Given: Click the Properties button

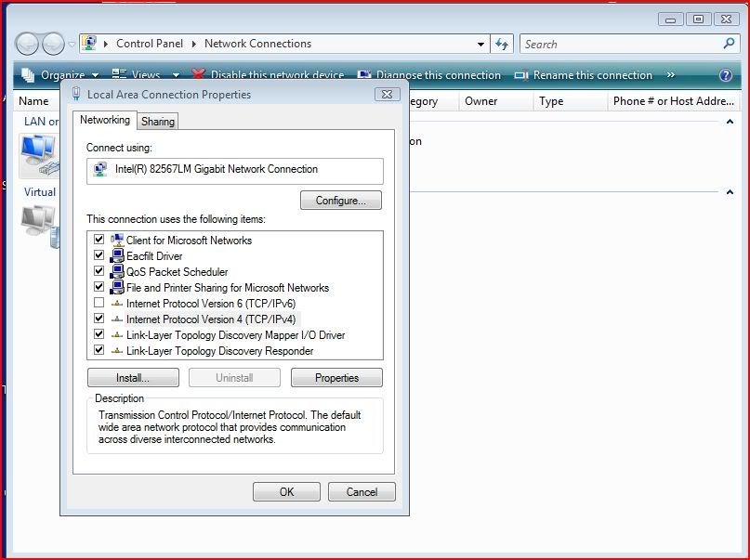Looking at the screenshot, I should (336, 378).
